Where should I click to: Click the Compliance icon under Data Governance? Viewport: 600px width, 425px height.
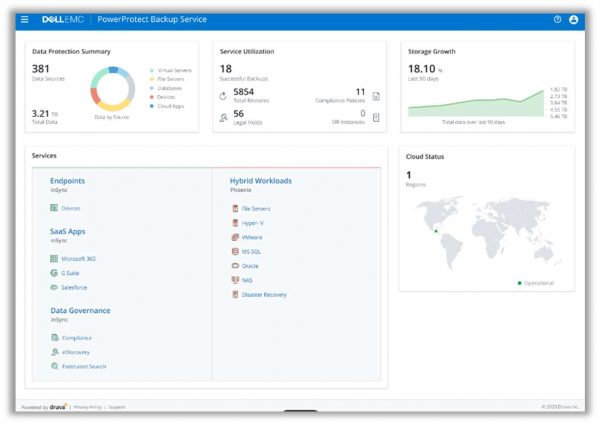(x=55, y=337)
